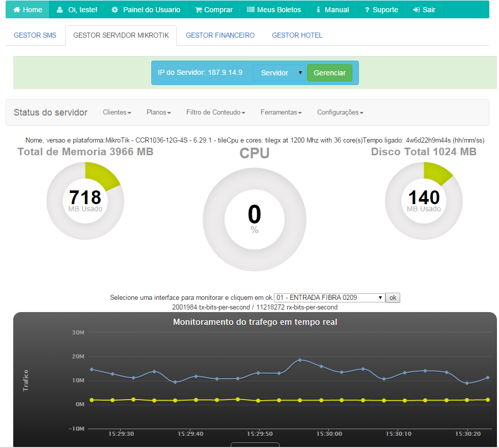Click the question mark icon for Suporte
The image size is (499, 448).
[x=367, y=10]
